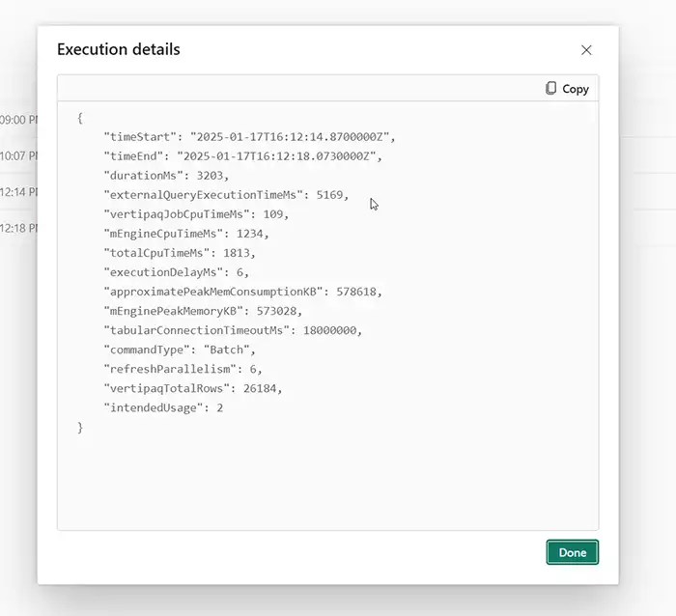The height and width of the screenshot is (616, 676).
Task: Click the Execution details heading
Action: point(119,49)
